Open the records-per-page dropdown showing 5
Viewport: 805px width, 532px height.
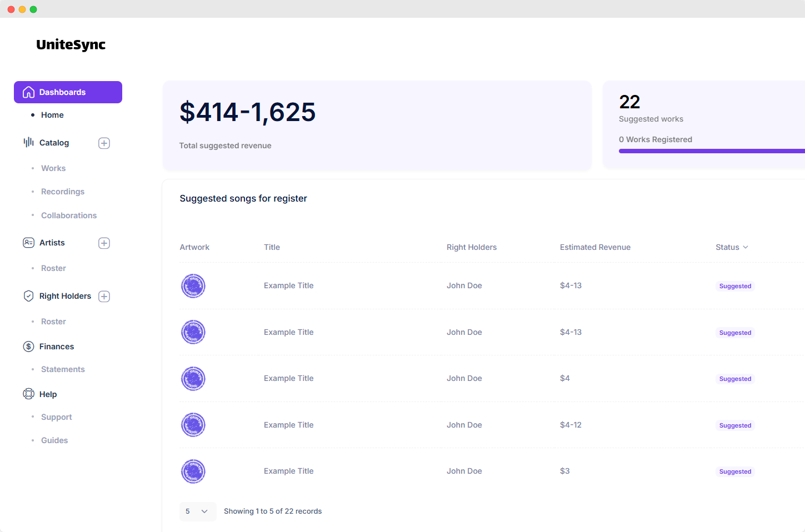pyautogui.click(x=197, y=511)
